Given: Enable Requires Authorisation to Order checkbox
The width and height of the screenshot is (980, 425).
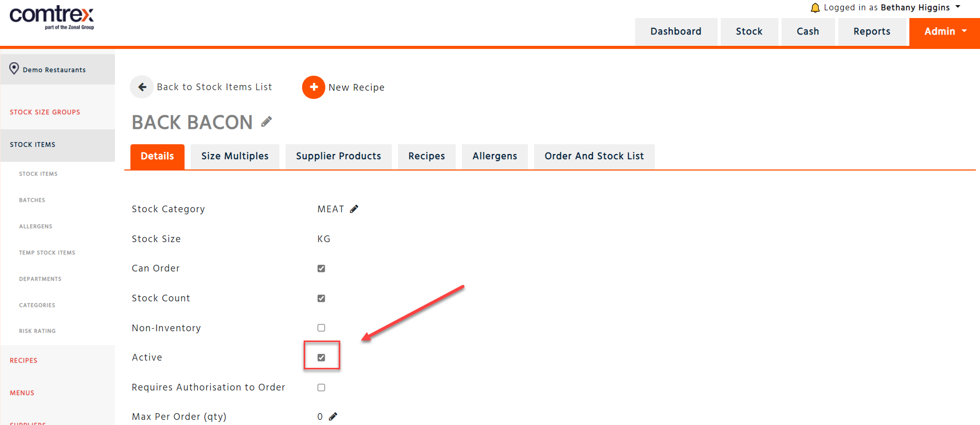Looking at the screenshot, I should point(321,387).
